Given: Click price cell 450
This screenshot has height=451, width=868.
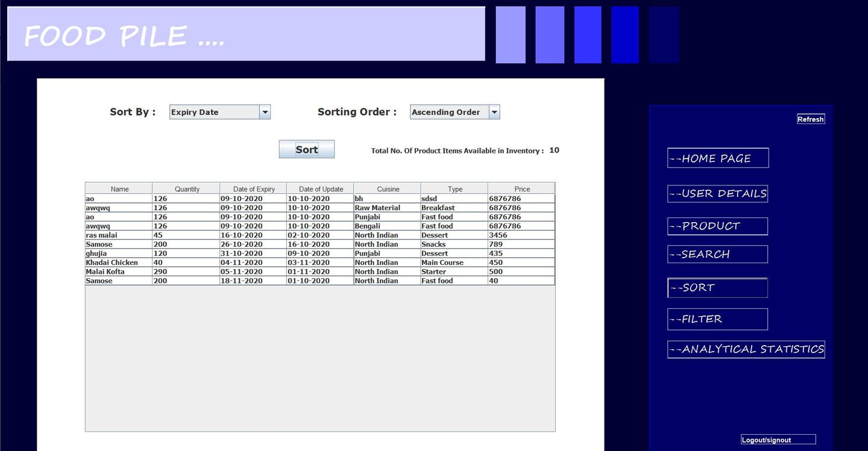Looking at the screenshot, I should tap(521, 262).
